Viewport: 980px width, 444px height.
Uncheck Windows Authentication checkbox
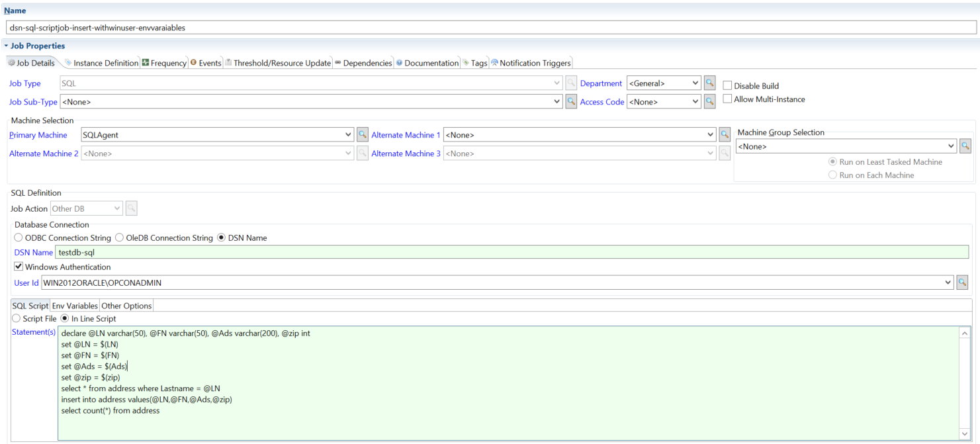coord(19,267)
